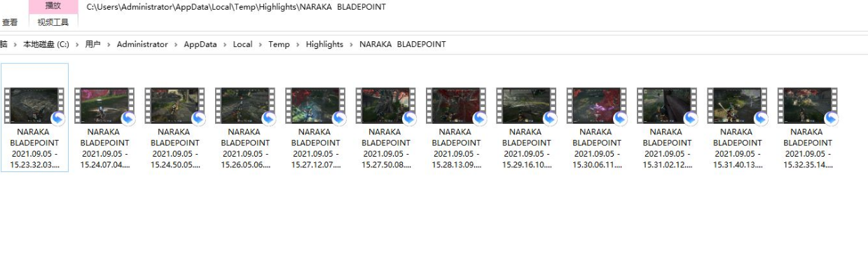Screen dimensions: 868x254
Task: Expand the chevron after AppData in breadcrumb
Action: (x=225, y=44)
